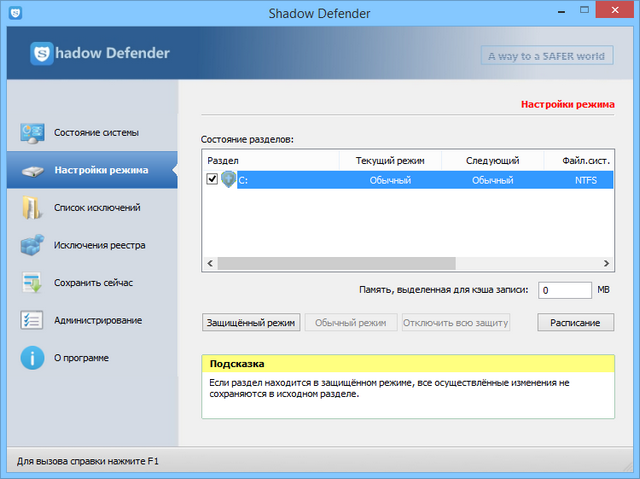Open the Администрирование section
Screen dimensions: 640x479
(98, 320)
